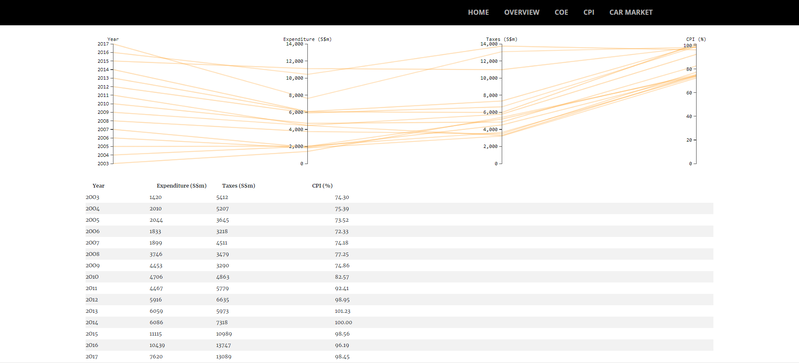799x363 pixels.
Task: Click the CPI (%) table column header
Action: [x=322, y=186]
